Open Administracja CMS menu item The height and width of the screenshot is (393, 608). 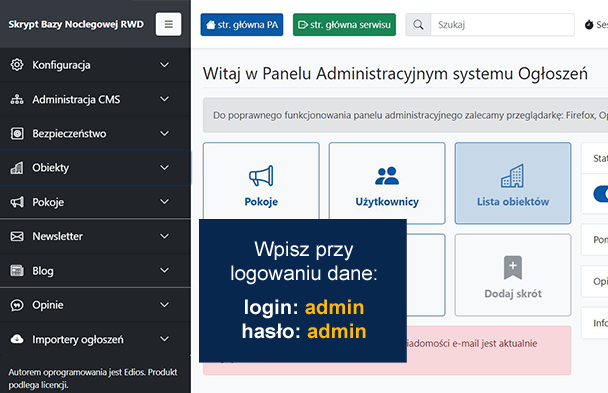76,100
